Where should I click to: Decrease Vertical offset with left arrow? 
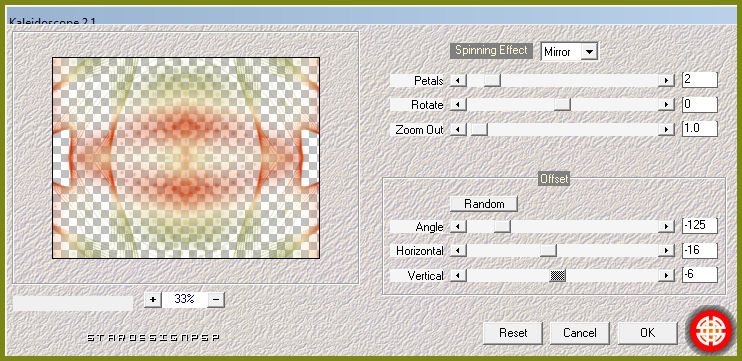click(x=458, y=275)
